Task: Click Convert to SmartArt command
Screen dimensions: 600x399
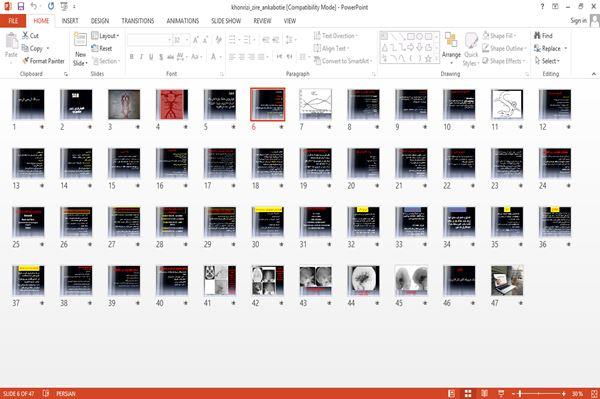Action: (x=342, y=61)
